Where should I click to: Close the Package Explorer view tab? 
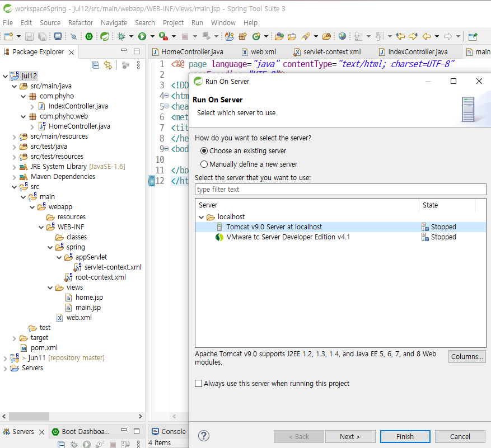pyautogui.click(x=72, y=52)
